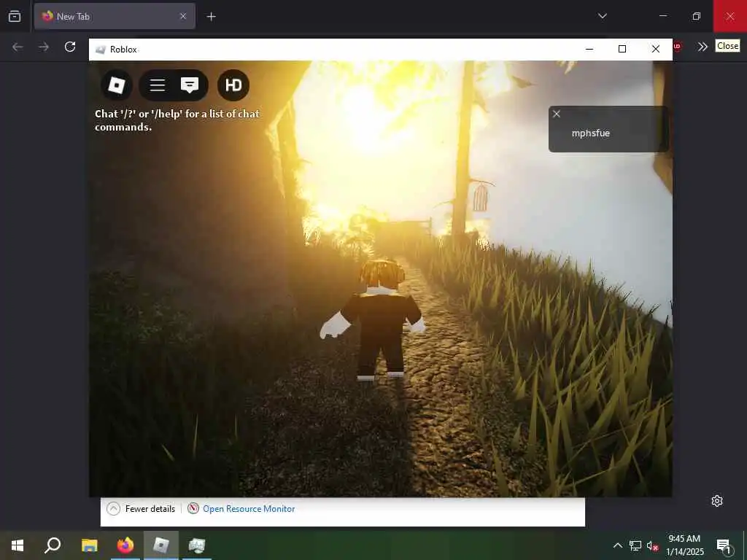Image resolution: width=747 pixels, height=560 pixels.
Task: Click the red extension icon in toolbar
Action: click(677, 47)
